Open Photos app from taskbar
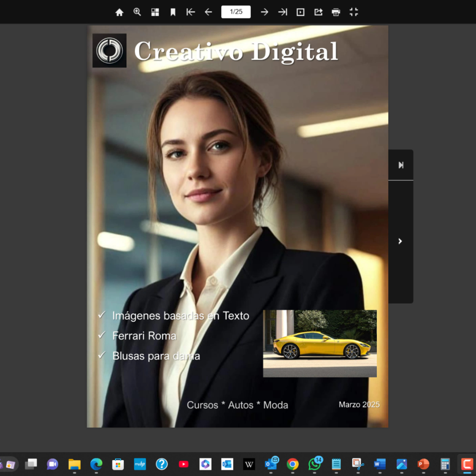 [402, 464]
